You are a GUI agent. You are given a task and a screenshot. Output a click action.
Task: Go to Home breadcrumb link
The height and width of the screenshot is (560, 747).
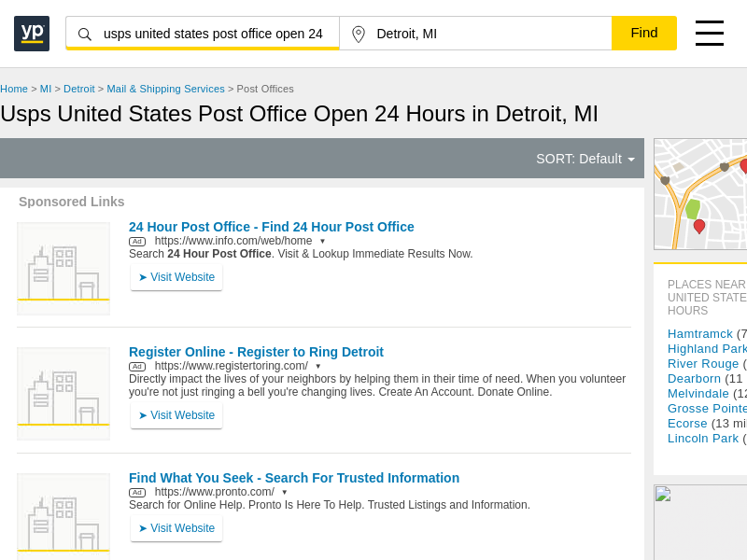point(14,89)
